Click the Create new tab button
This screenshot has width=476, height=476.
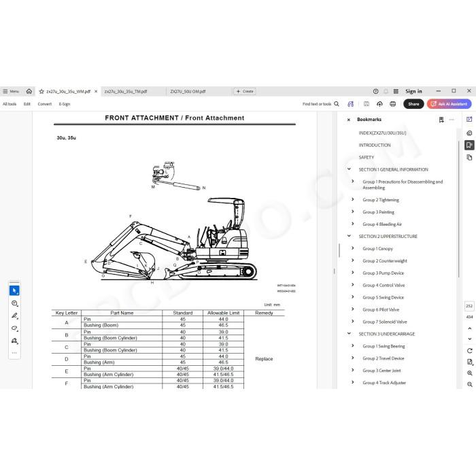(245, 91)
